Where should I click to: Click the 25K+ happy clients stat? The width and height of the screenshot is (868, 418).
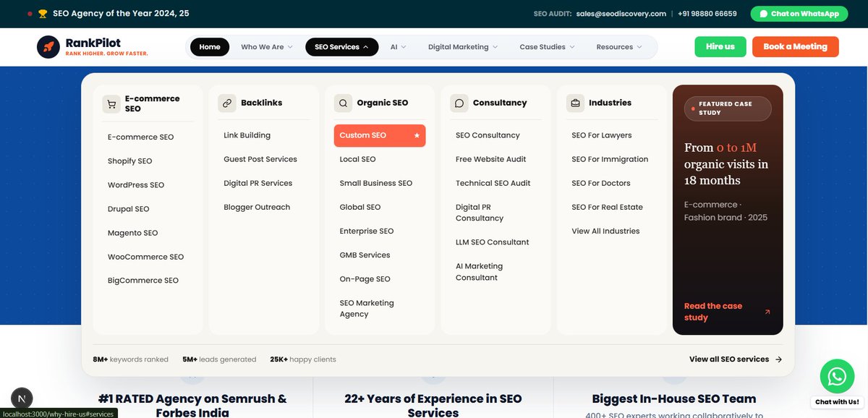pos(303,359)
